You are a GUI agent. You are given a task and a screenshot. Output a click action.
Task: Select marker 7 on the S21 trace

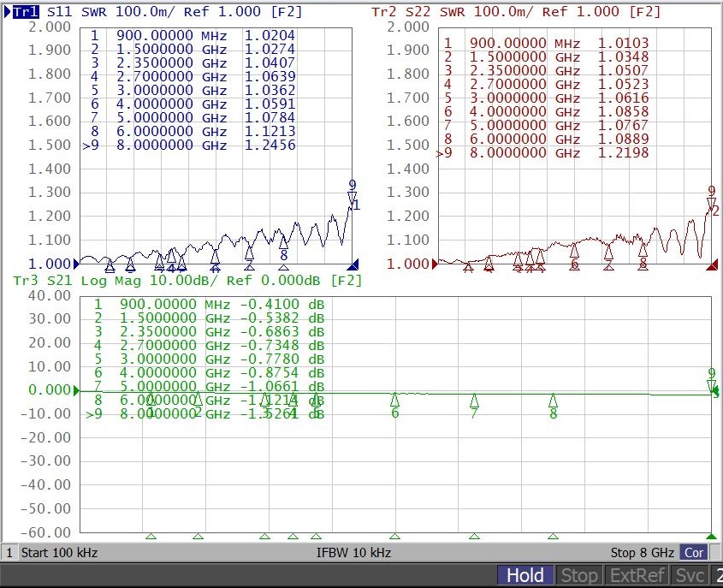(x=474, y=401)
